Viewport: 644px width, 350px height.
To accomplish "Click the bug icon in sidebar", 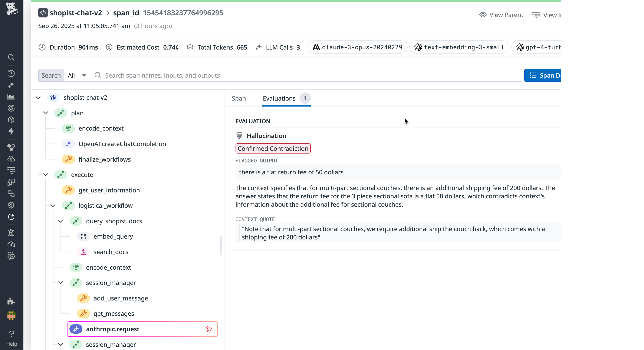I will pyautogui.click(x=11, y=233).
